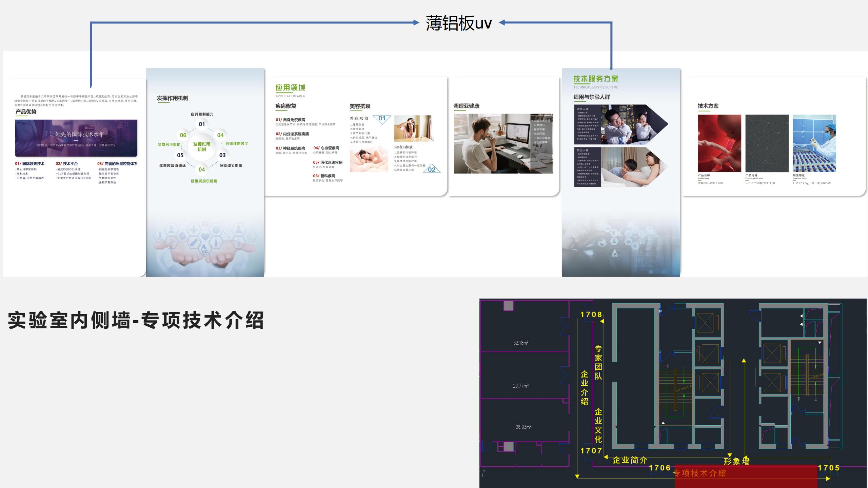Click the 技术服务方案 green heading

pyautogui.click(x=595, y=79)
